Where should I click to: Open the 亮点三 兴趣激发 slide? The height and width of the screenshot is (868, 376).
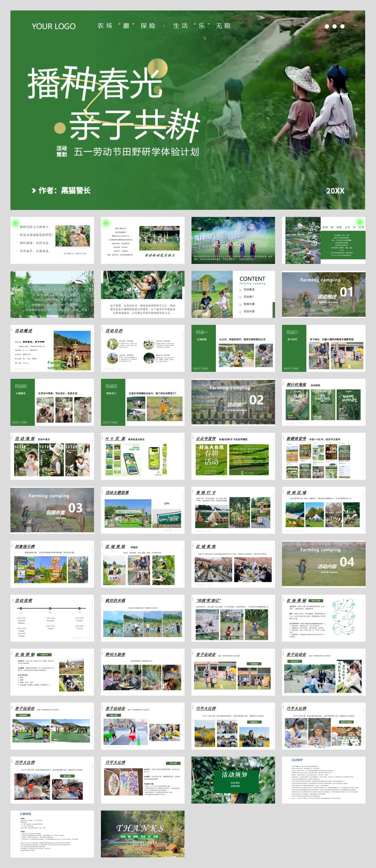[52, 402]
